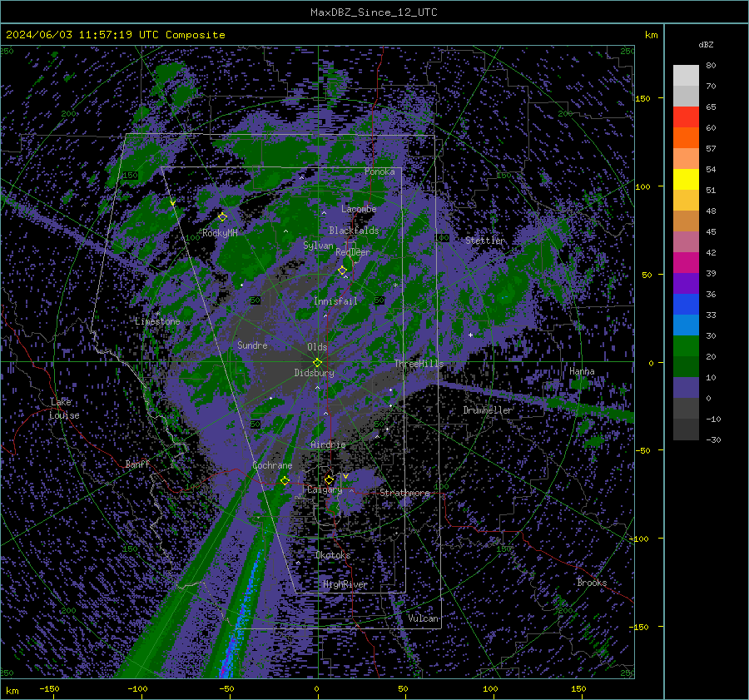749x700 pixels.
Task: Click the Brooks map label
Action: coord(592,583)
